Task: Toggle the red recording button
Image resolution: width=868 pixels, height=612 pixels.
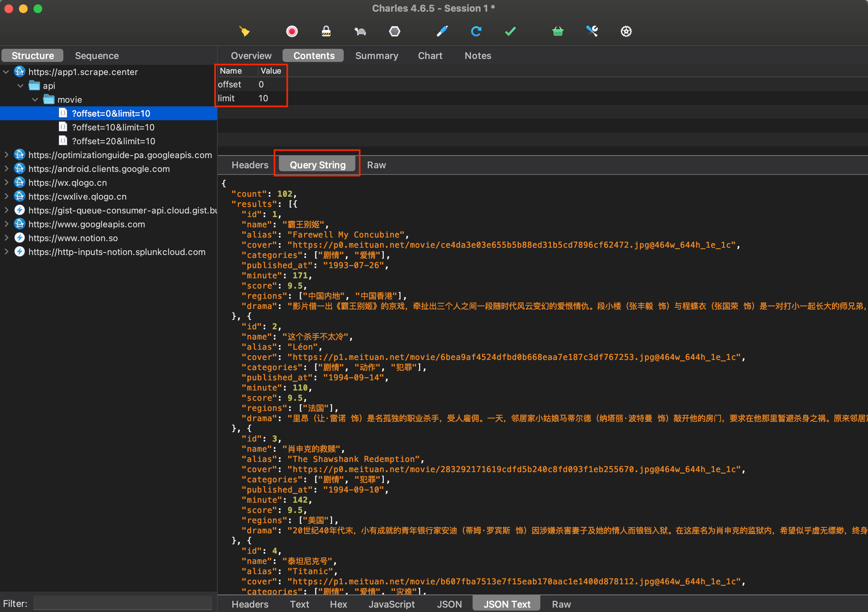Action: click(292, 31)
